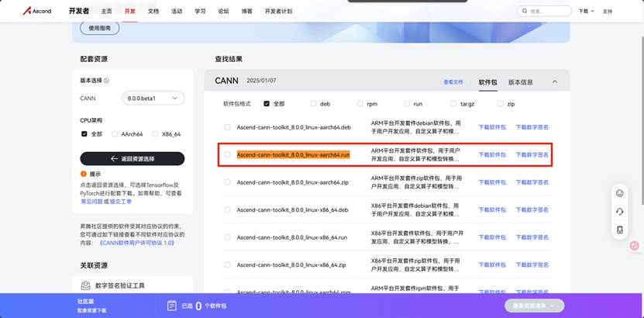Image resolution: width=644 pixels, height=318 pixels.
Task: Click the search input field
Action: tap(544, 12)
